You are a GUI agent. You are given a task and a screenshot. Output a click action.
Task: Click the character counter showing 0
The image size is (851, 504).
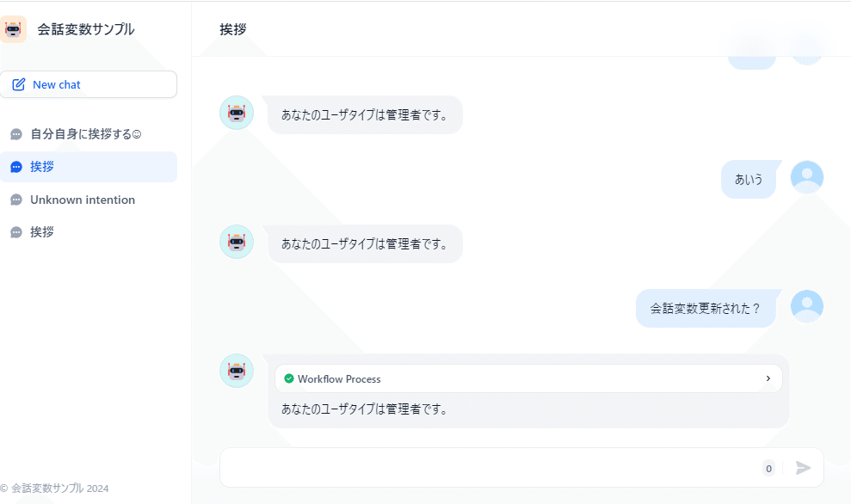pos(768,469)
